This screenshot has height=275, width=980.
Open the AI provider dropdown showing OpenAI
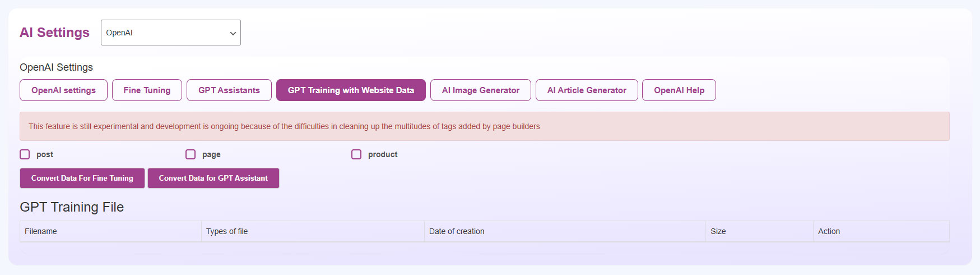170,33
